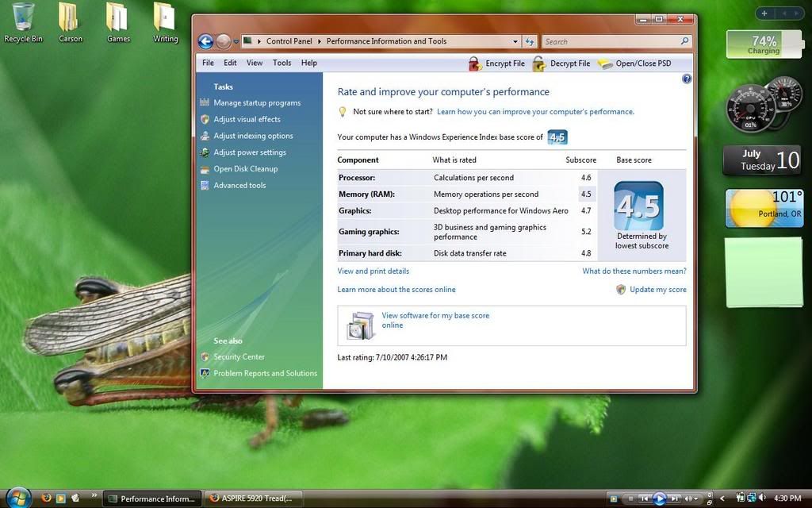Open the Edit menu
Image resolution: width=812 pixels, height=508 pixels.
[230, 63]
